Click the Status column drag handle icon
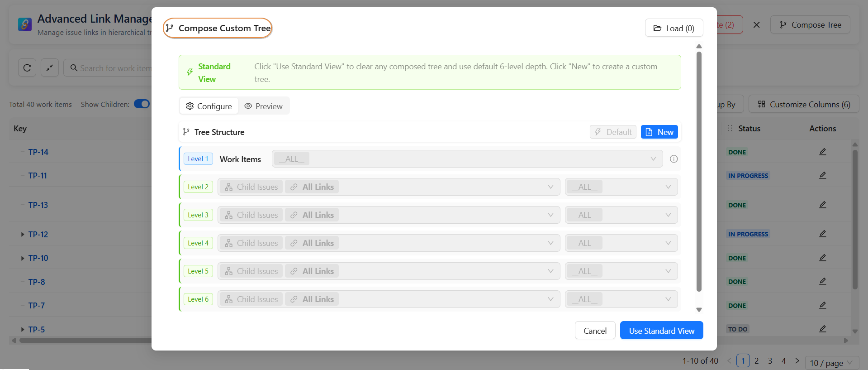Viewport: 868px width, 370px height. [x=730, y=129]
